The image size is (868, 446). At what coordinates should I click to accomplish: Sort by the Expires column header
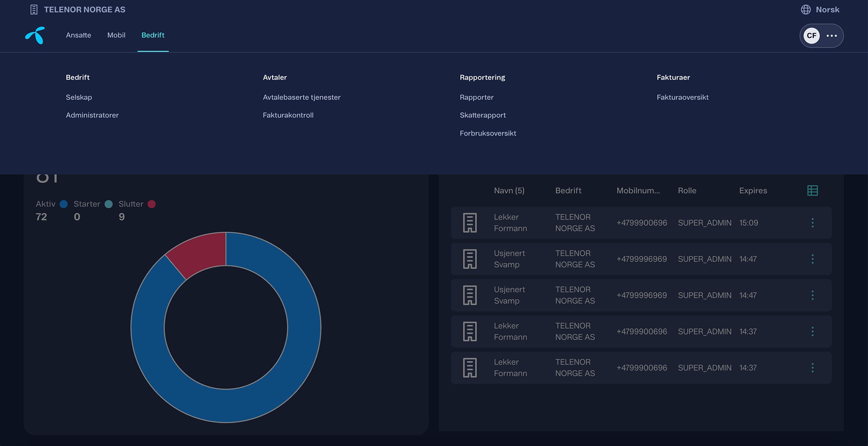[753, 190]
